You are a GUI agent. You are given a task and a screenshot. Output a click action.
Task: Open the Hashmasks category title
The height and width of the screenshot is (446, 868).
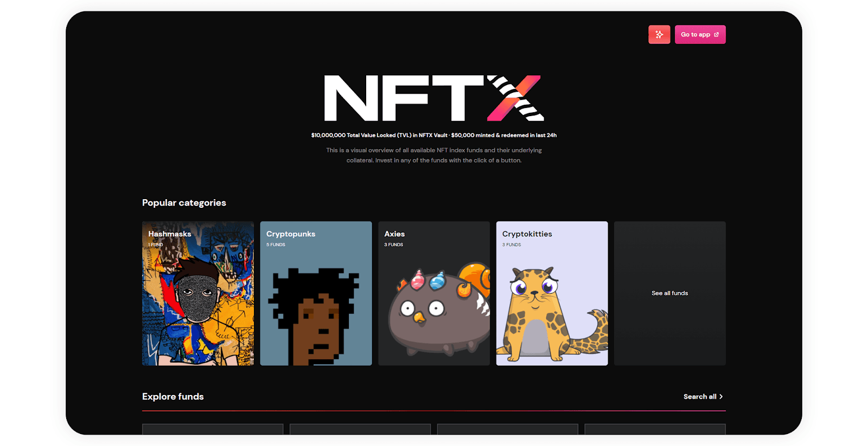pyautogui.click(x=170, y=234)
